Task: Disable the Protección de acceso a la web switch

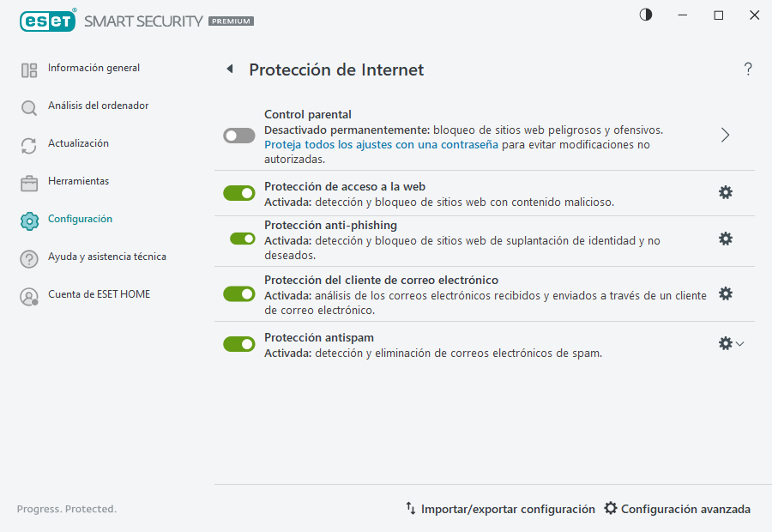Action: (x=239, y=193)
